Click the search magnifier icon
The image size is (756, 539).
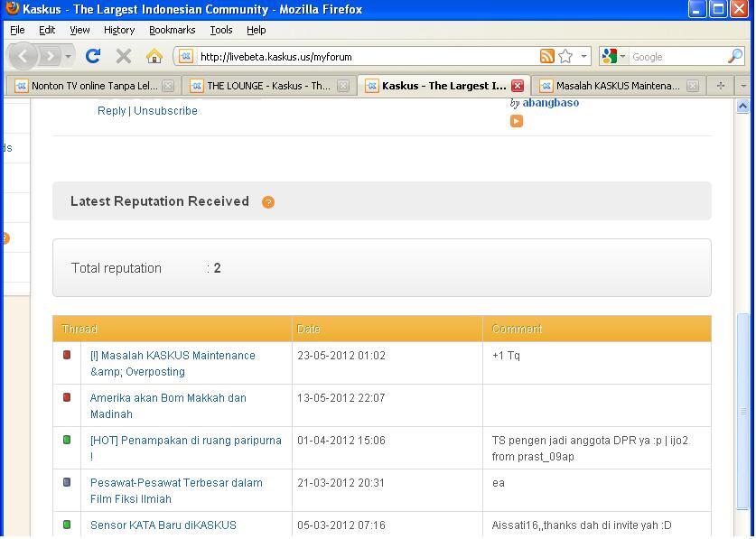pos(735,56)
